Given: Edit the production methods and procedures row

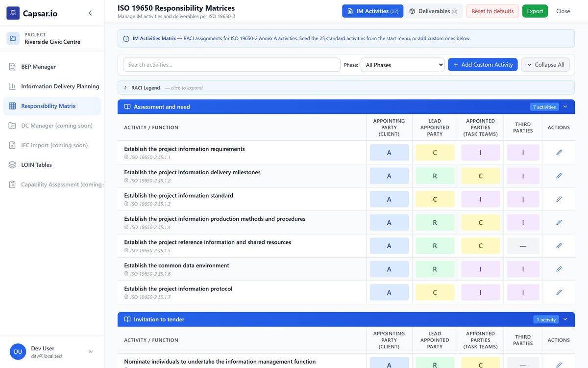Looking at the screenshot, I should [559, 222].
